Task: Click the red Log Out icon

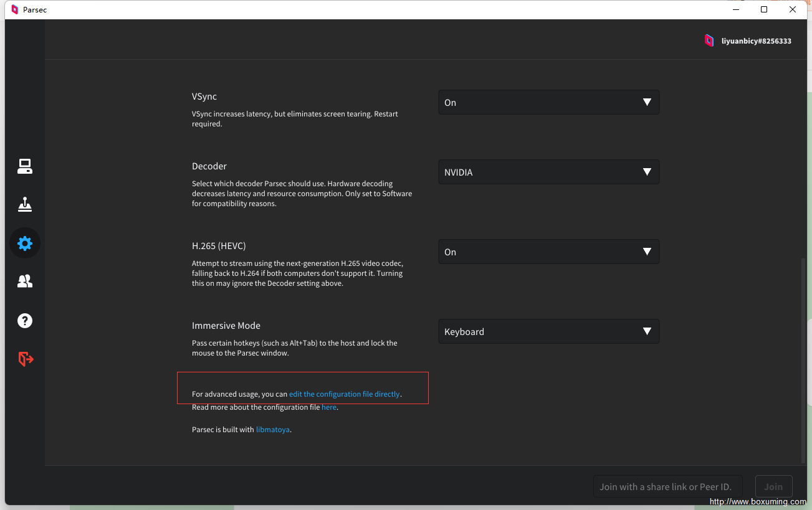Action: [x=26, y=359]
